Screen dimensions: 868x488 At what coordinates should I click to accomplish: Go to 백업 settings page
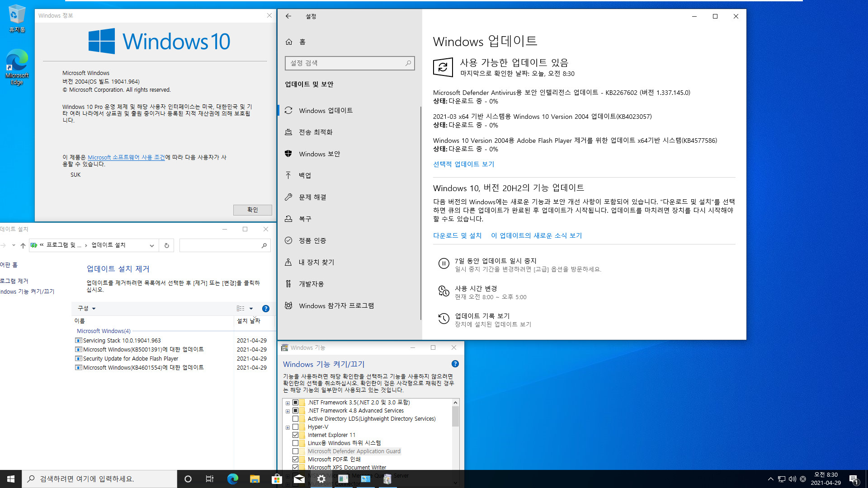[349, 175]
